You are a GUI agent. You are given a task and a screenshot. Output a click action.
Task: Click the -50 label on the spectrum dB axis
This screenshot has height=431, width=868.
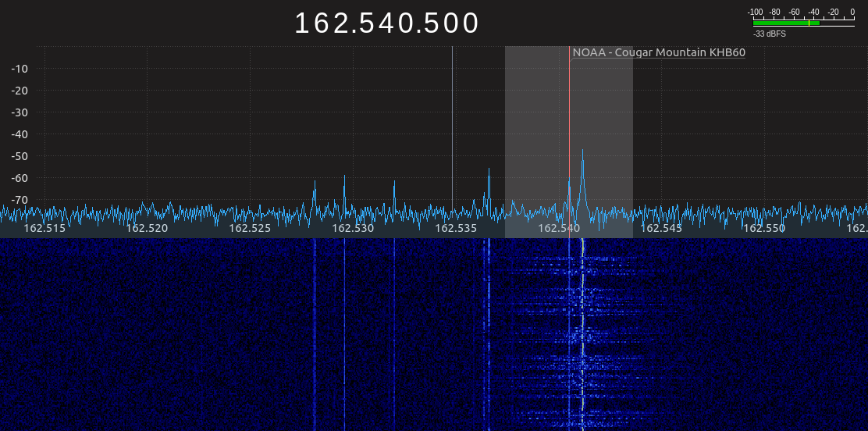[x=20, y=156]
